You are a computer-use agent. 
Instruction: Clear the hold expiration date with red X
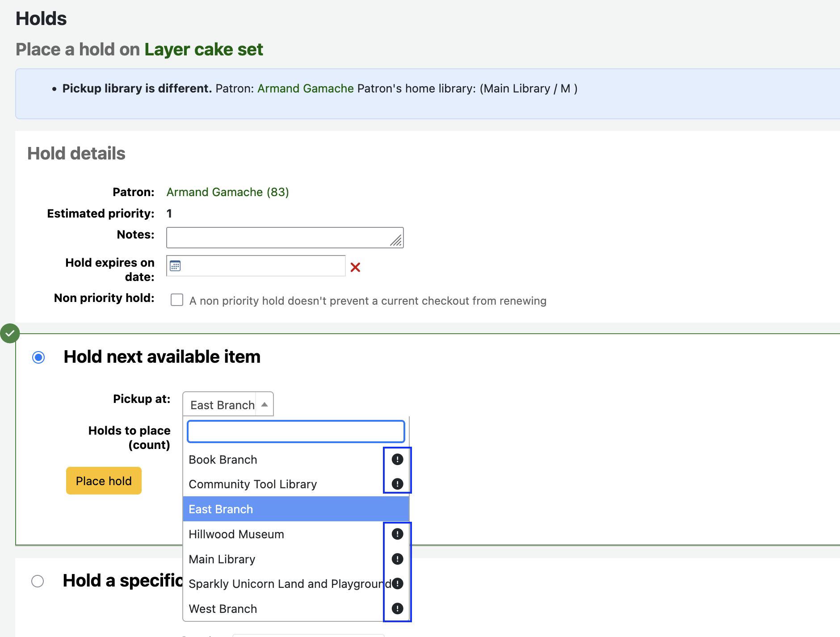coord(355,267)
